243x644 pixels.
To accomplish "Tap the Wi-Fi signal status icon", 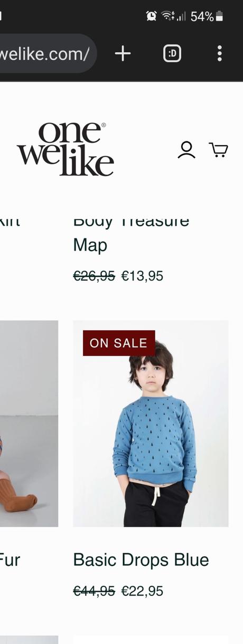I will (x=168, y=16).
